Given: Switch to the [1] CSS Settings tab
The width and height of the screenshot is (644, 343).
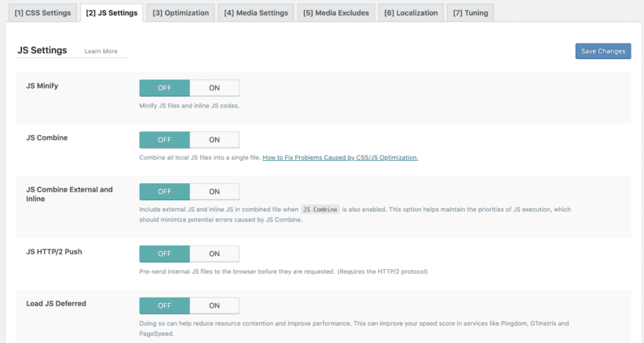Looking at the screenshot, I should [43, 13].
